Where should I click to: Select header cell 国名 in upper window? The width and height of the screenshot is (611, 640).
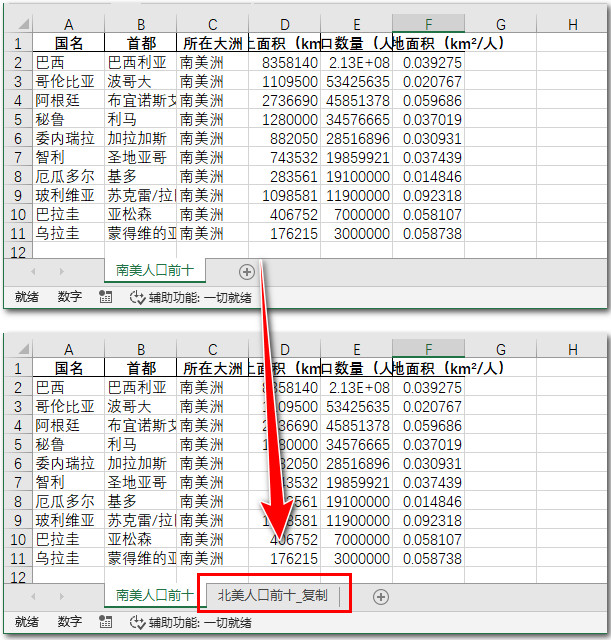click(x=69, y=43)
